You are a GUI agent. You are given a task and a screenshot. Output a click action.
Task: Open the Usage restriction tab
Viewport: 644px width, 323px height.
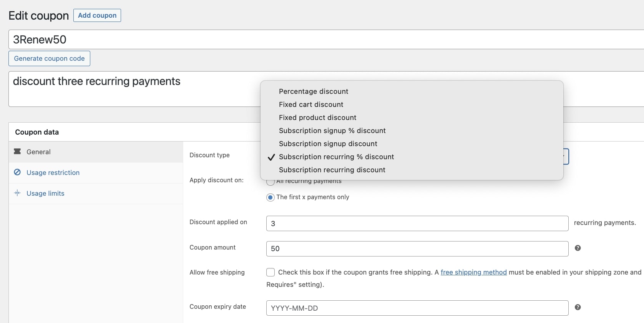53,173
